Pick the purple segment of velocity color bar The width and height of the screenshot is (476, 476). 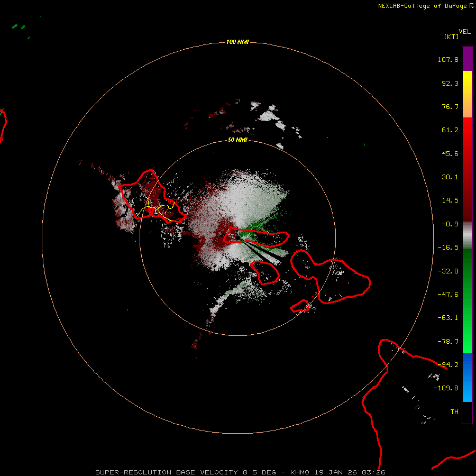pyautogui.click(x=467, y=59)
